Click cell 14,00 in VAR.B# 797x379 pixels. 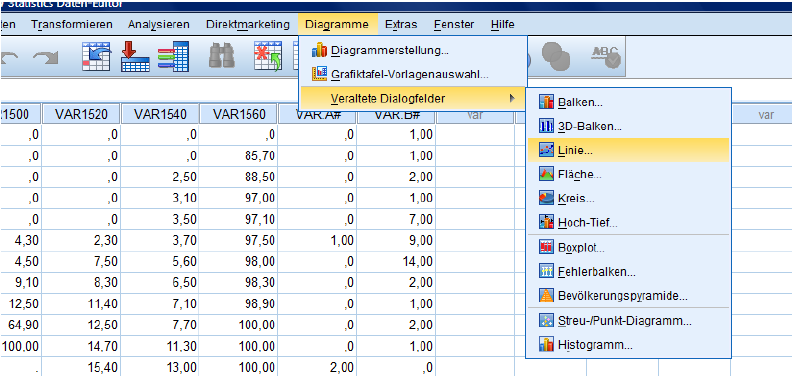[396, 261]
